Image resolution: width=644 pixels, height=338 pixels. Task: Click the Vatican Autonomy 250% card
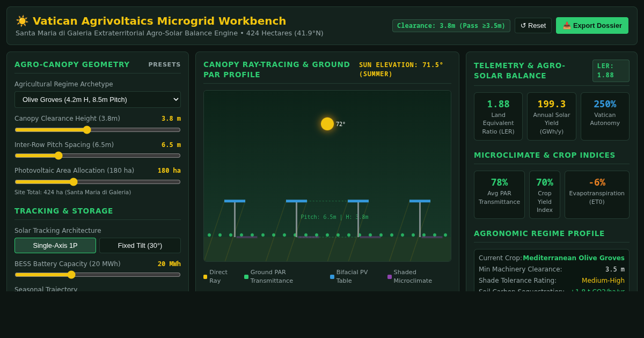pos(605,116)
